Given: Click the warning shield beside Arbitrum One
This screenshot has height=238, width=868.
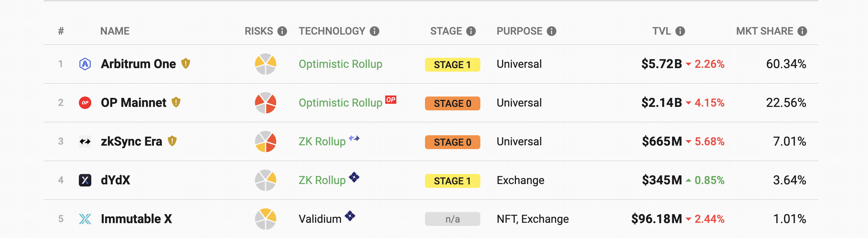Looking at the screenshot, I should (186, 63).
